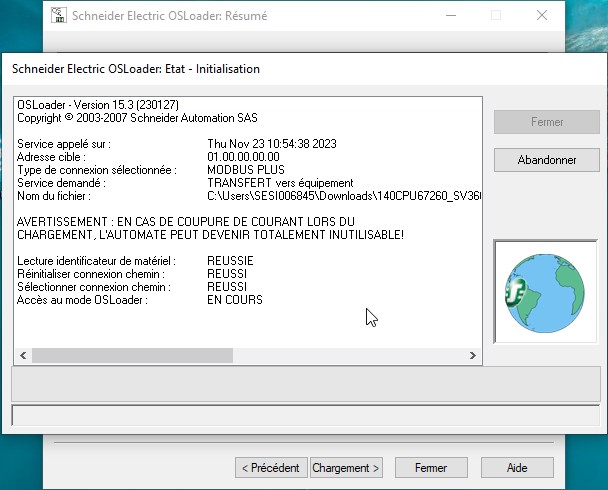
Task: Click 'Adresse cible :' label
Action: click(x=51, y=157)
